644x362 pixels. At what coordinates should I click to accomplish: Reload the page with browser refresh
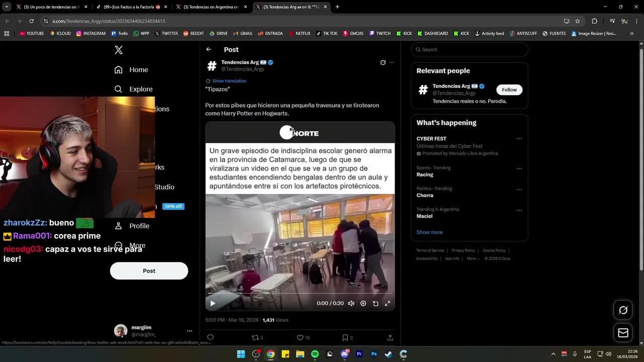tap(31, 21)
